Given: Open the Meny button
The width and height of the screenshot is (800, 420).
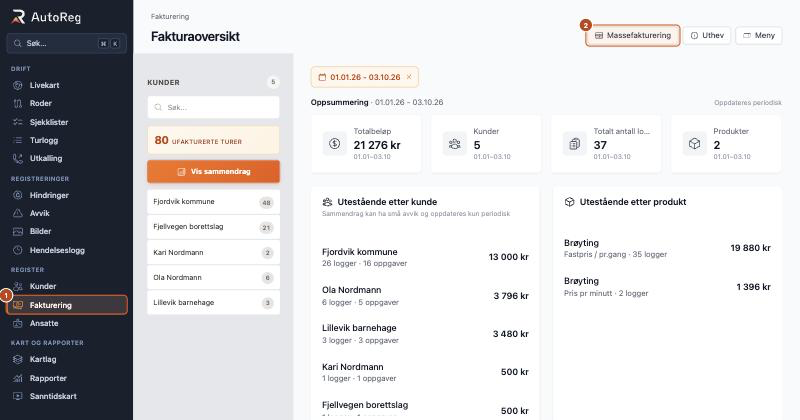Looking at the screenshot, I should click(x=759, y=36).
